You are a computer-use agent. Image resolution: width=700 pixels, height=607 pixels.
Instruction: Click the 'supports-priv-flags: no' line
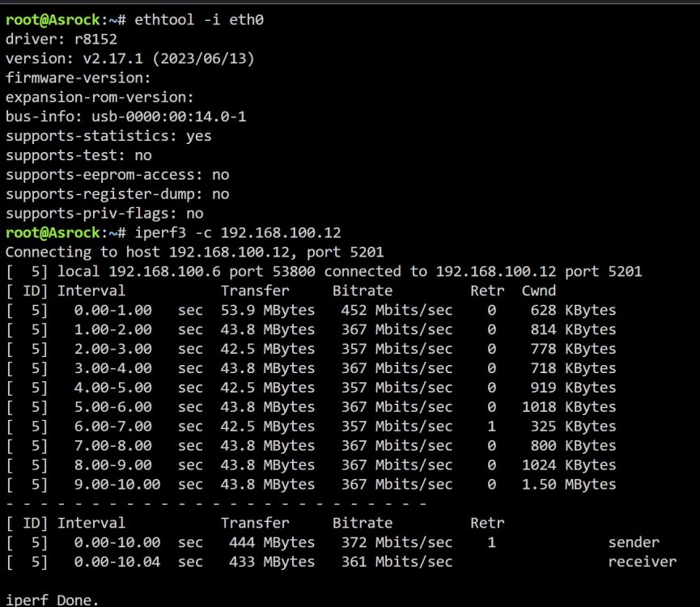(104, 214)
